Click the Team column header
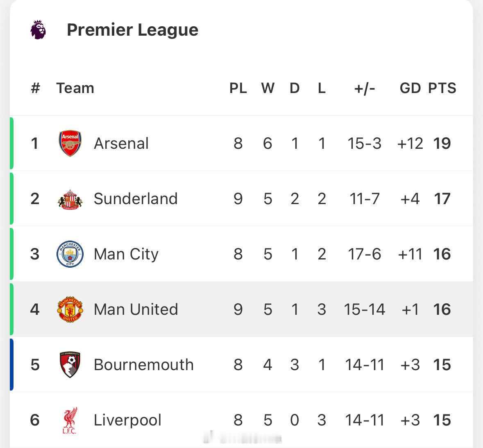Image resolution: width=483 pixels, height=448 pixels. (x=75, y=88)
